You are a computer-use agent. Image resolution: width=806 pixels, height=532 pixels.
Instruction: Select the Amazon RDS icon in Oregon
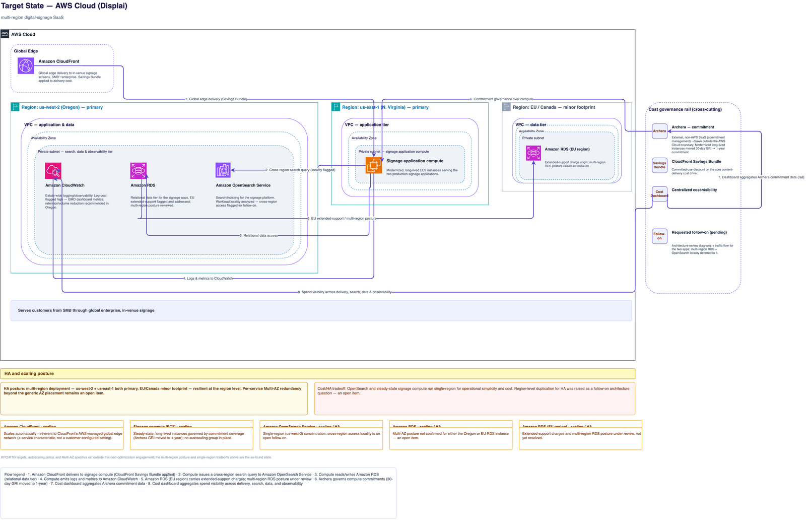click(x=139, y=171)
